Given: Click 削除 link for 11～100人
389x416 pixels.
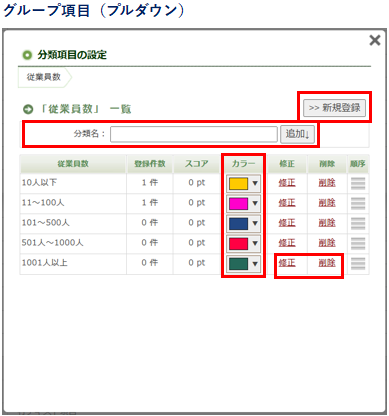Looking at the screenshot, I should tap(327, 203).
